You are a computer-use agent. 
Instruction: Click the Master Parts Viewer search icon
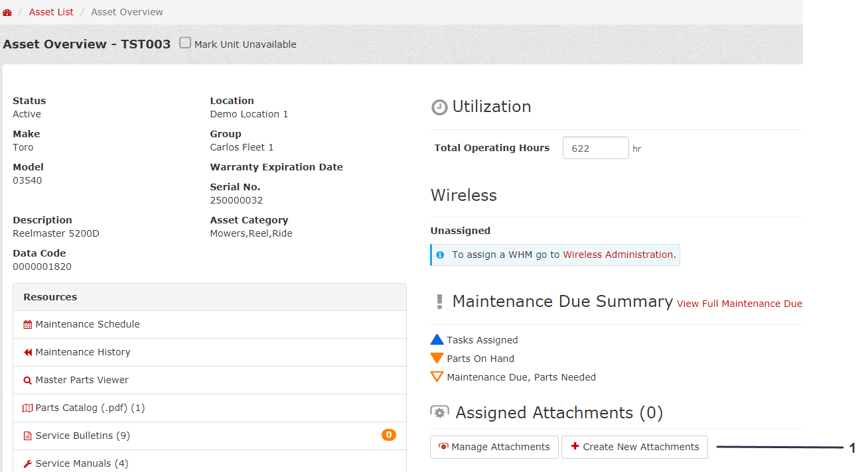[x=27, y=381]
